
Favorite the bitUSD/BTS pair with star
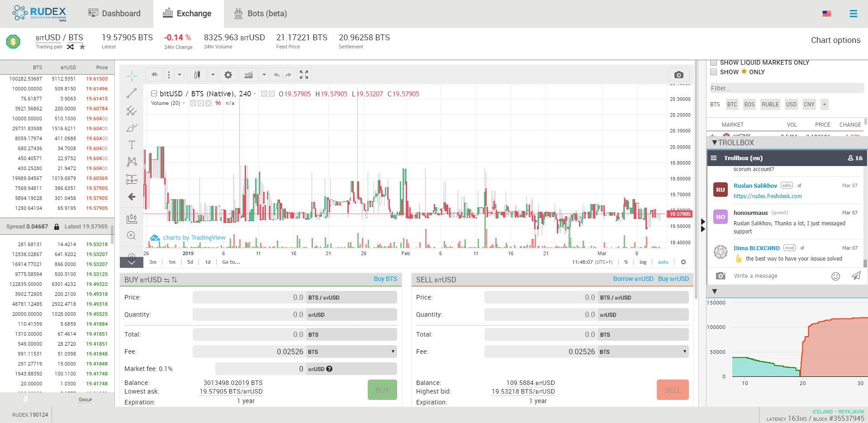(x=82, y=47)
